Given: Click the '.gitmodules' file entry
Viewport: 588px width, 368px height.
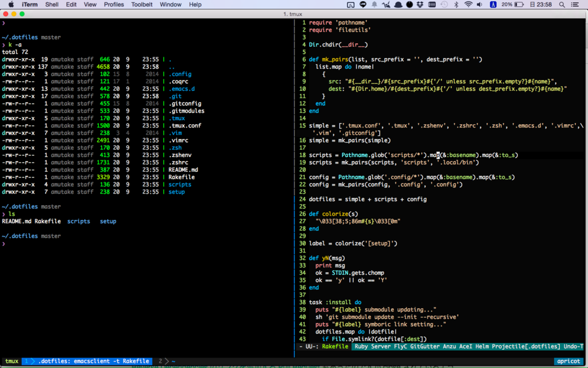Looking at the screenshot, I should point(187,111).
